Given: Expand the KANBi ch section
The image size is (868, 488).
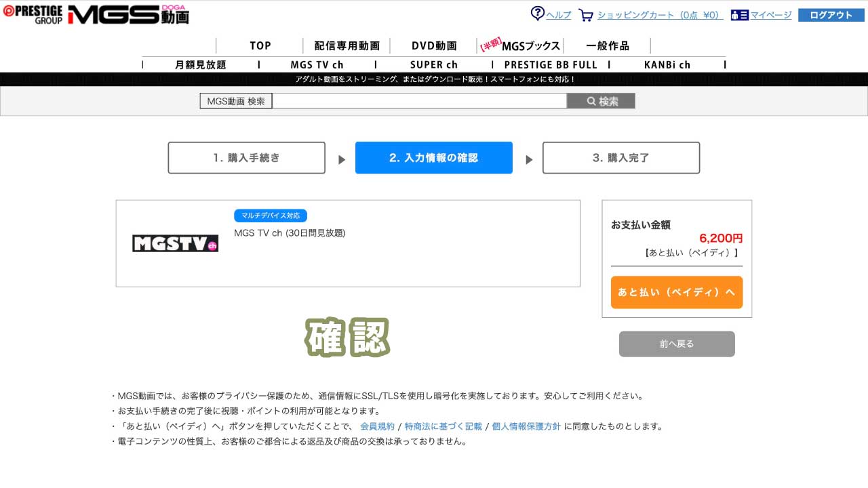Looking at the screenshot, I should (x=667, y=64).
